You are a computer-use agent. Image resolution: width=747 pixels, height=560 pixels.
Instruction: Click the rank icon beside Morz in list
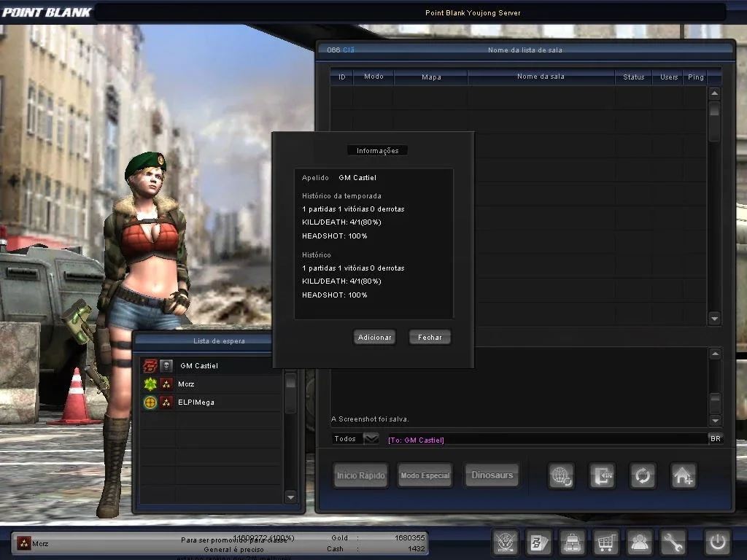pyautogui.click(x=166, y=384)
